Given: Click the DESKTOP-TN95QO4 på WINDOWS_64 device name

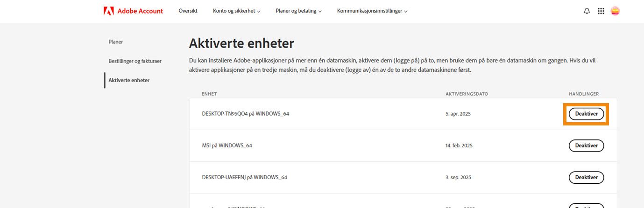Looking at the screenshot, I should 245,114.
